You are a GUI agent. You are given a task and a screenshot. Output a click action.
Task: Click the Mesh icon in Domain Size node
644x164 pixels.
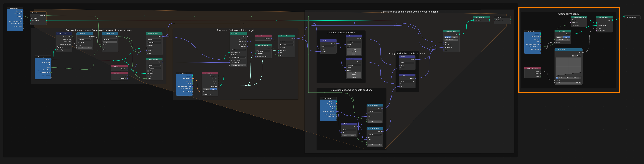tap(58, 47)
